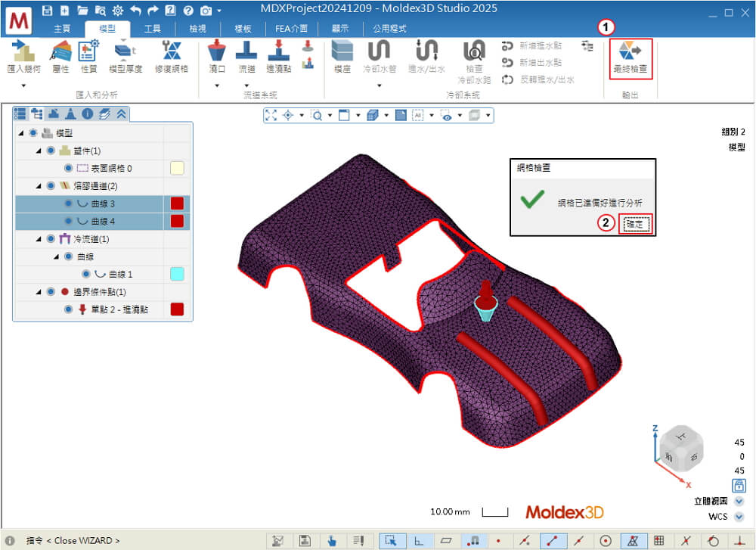Toggle visibility of 曲線 3
This screenshot has width=756, height=550.
point(69,204)
